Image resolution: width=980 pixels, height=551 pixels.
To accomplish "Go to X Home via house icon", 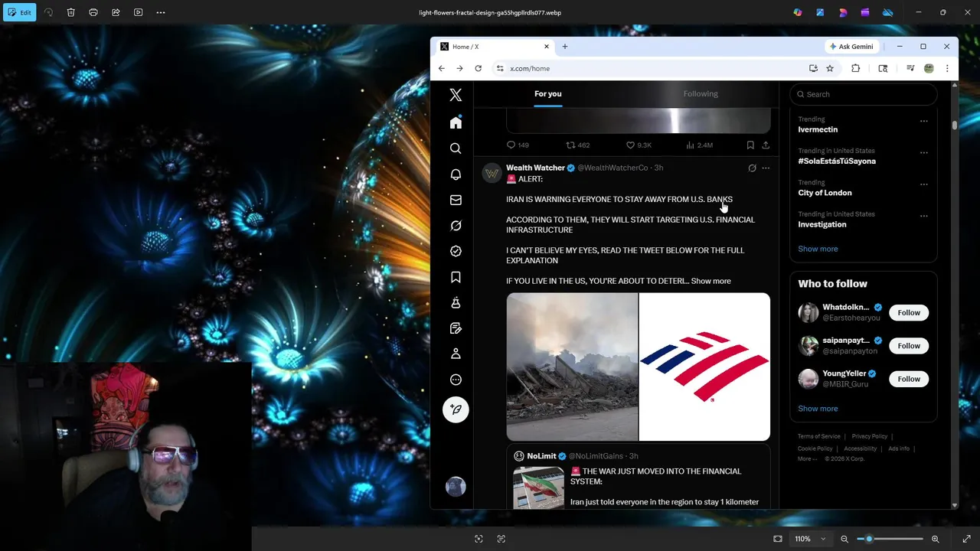I will tap(456, 122).
